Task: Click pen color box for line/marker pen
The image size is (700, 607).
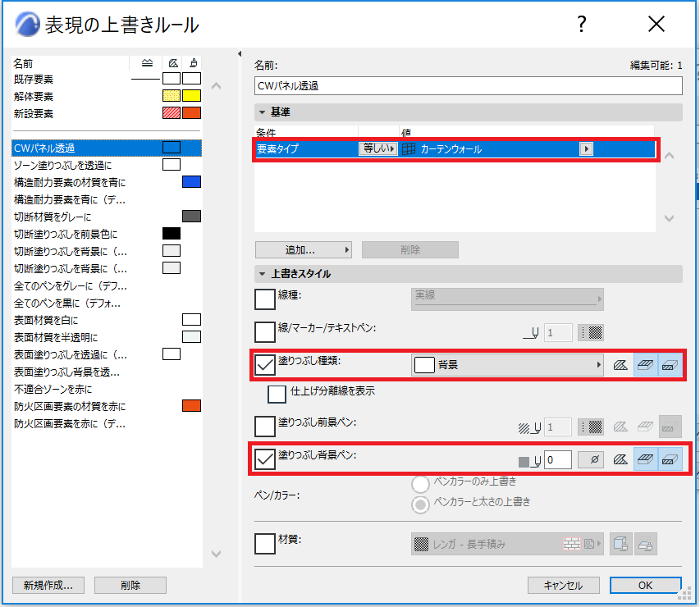Action: click(591, 332)
